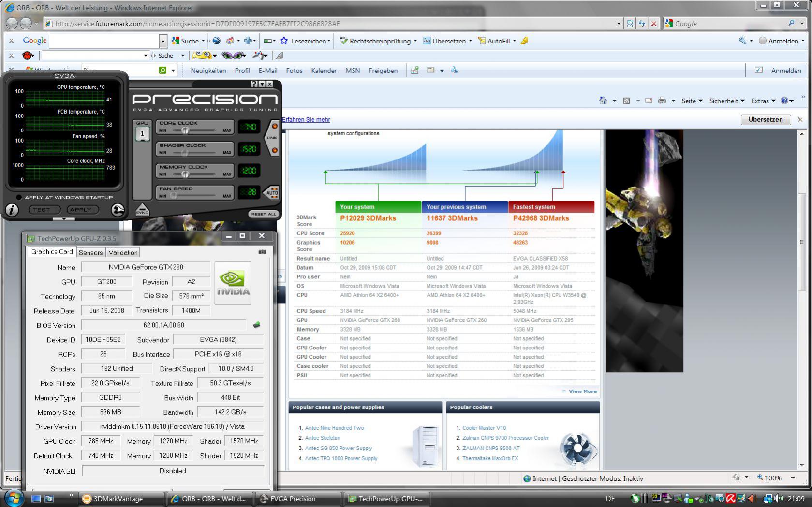Switch to the Validation tab in GPU-Z
This screenshot has width=812, height=507.
(x=123, y=252)
